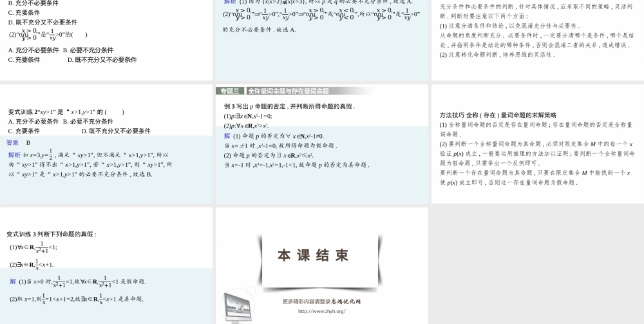Click tip (1) 注意分清条件和结论 in the top-right slide

(x=509, y=26)
